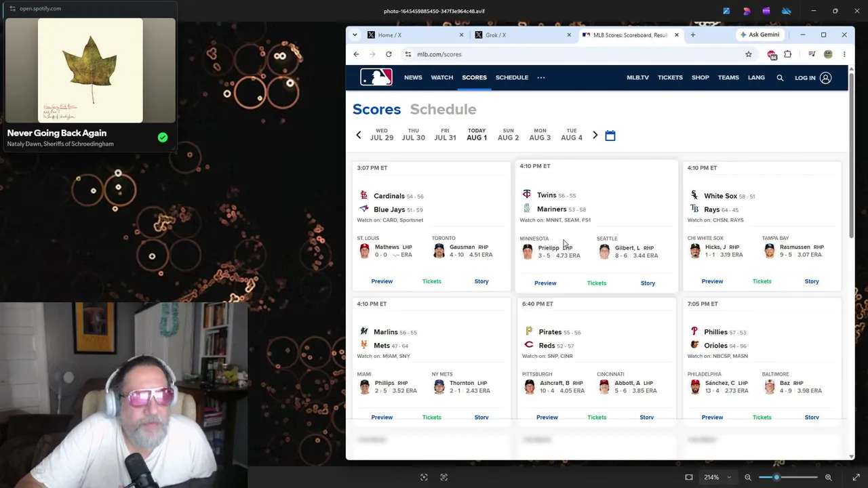This screenshot has height=488, width=868.
Task: Click the Ask Gemini button
Action: click(759, 35)
